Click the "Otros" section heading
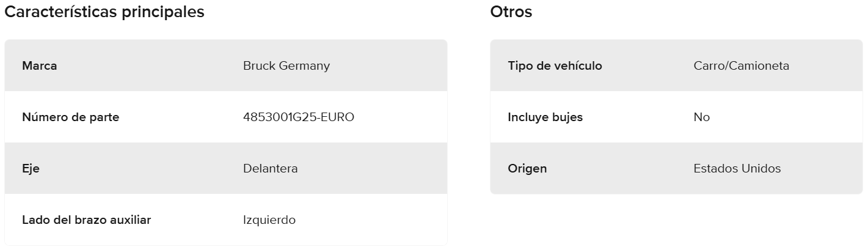 click(511, 12)
